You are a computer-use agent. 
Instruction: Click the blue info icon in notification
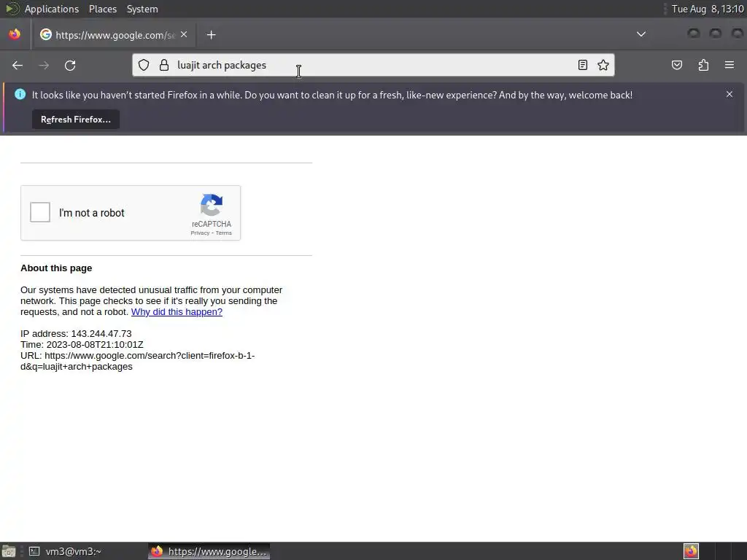tap(20, 94)
